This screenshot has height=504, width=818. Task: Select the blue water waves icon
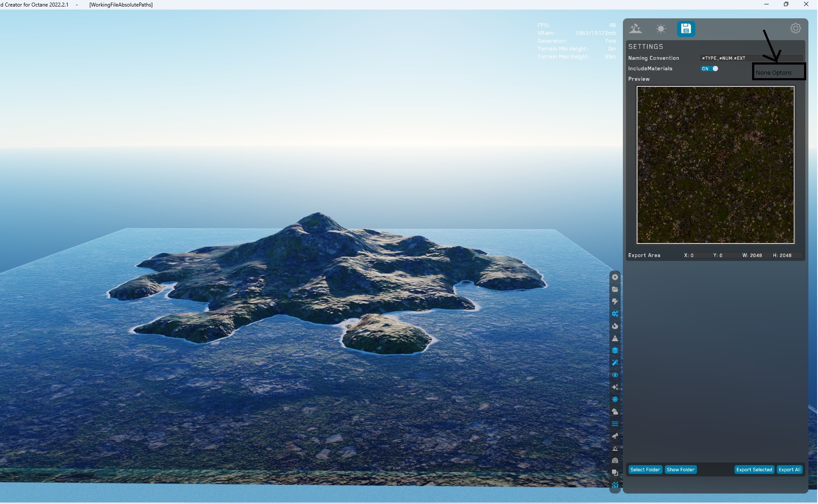click(615, 424)
